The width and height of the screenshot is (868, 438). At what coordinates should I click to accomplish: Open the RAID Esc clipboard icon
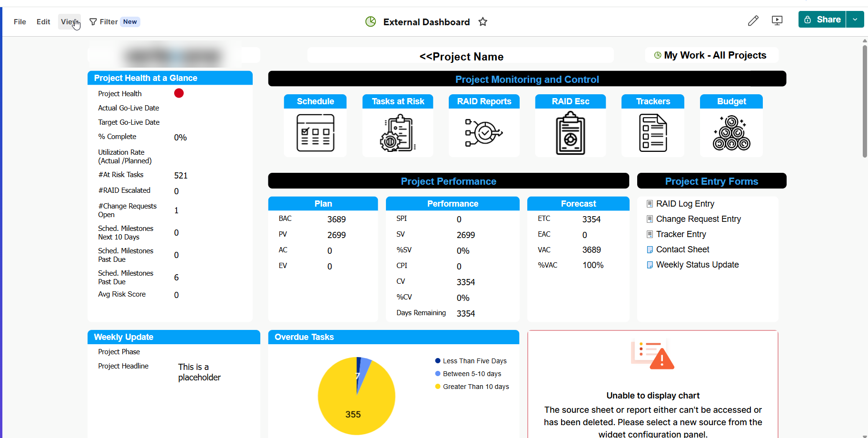tap(571, 133)
